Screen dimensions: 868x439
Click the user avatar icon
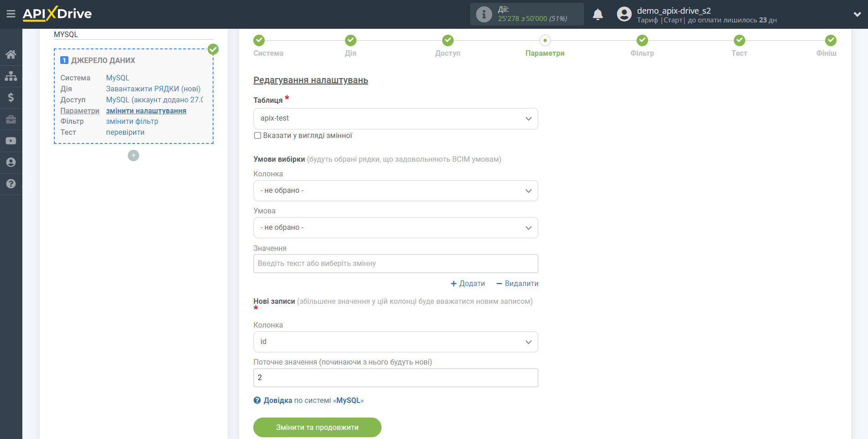tap(624, 14)
